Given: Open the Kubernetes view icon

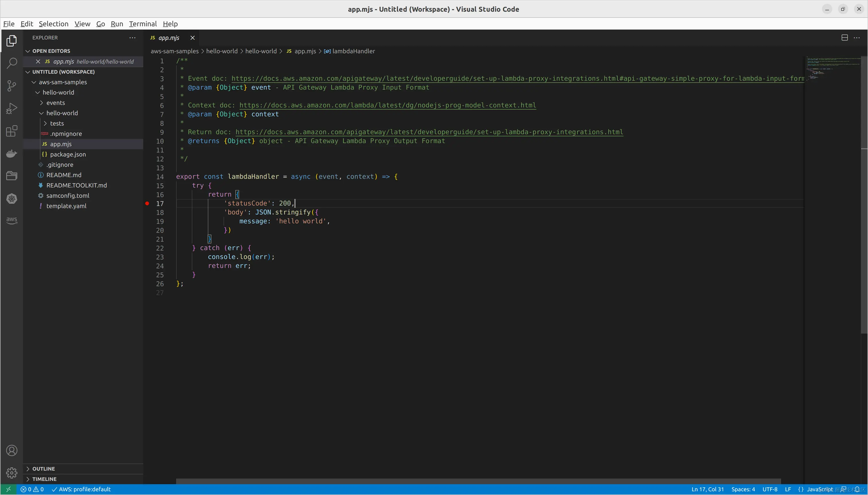Looking at the screenshot, I should click(11, 198).
